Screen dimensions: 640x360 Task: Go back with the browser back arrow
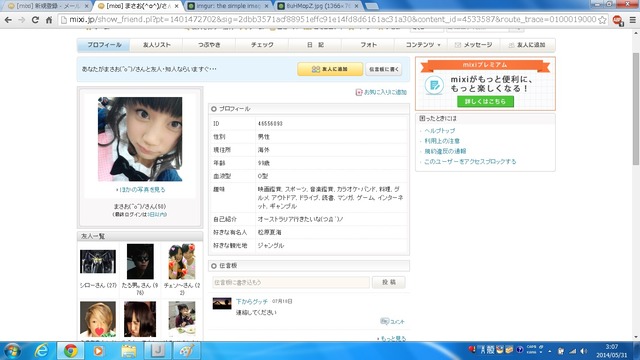pos(8,20)
